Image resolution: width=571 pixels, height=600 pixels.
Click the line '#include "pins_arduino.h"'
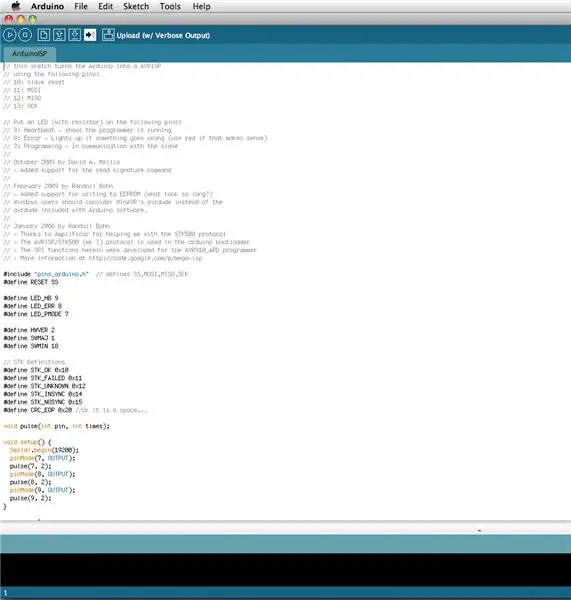pyautogui.click(x=46, y=274)
